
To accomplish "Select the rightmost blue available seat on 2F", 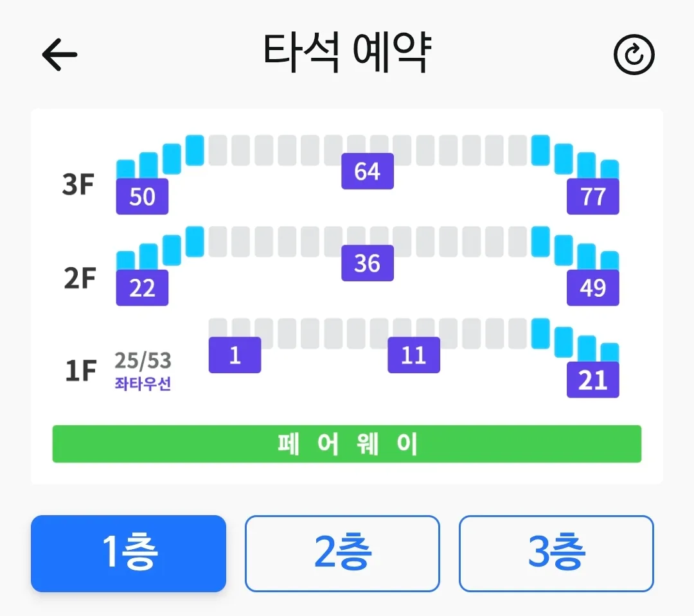I will (x=609, y=261).
